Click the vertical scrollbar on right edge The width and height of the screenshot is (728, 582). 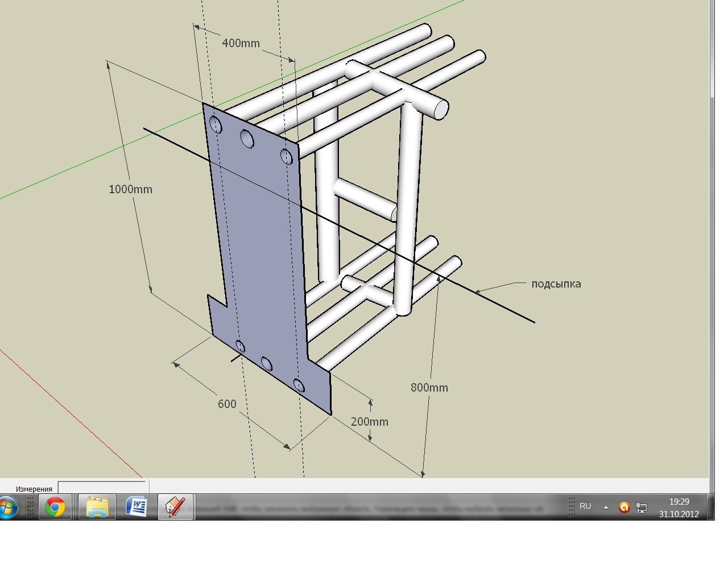point(713,239)
